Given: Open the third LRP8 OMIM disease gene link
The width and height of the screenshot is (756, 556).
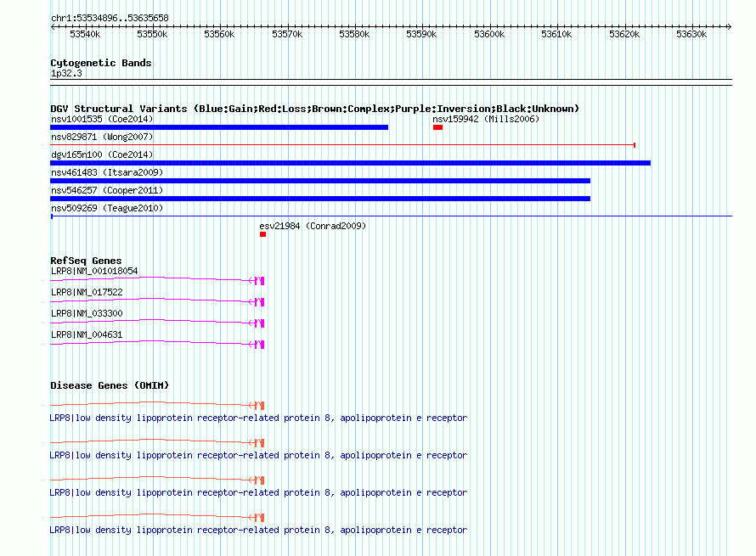Looking at the screenshot, I should pos(258,492).
